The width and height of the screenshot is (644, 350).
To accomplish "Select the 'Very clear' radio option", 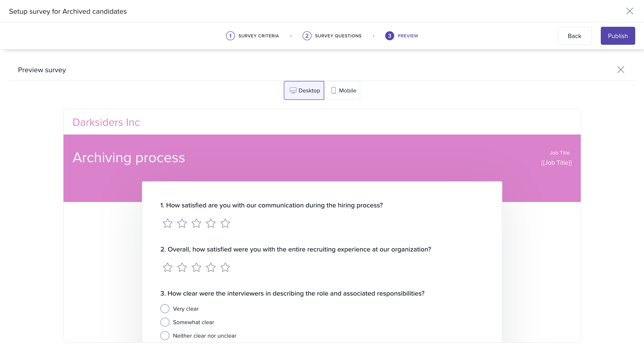I will 165,309.
